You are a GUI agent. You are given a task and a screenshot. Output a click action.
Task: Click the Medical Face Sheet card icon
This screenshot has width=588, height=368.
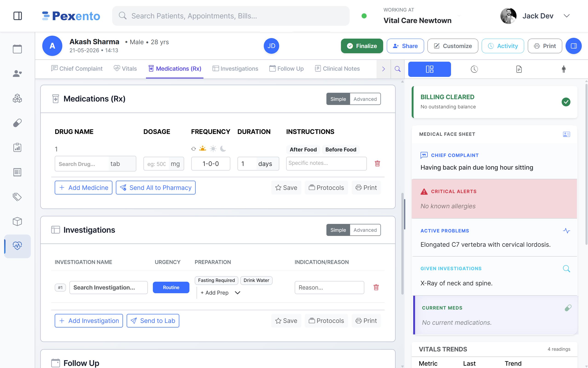(x=566, y=134)
